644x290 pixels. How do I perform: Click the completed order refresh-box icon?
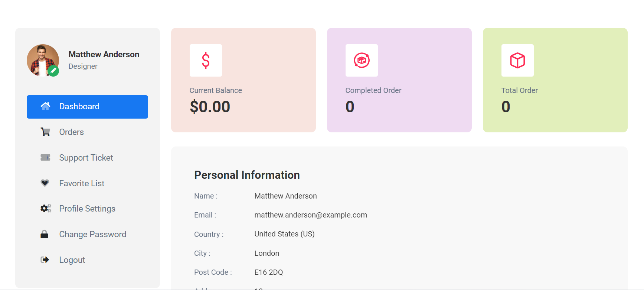coord(362,61)
